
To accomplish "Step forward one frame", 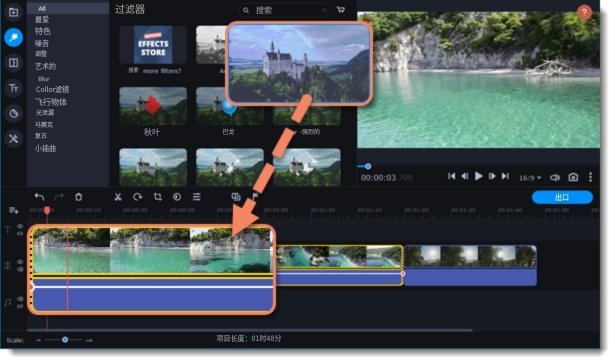I will coord(492,177).
